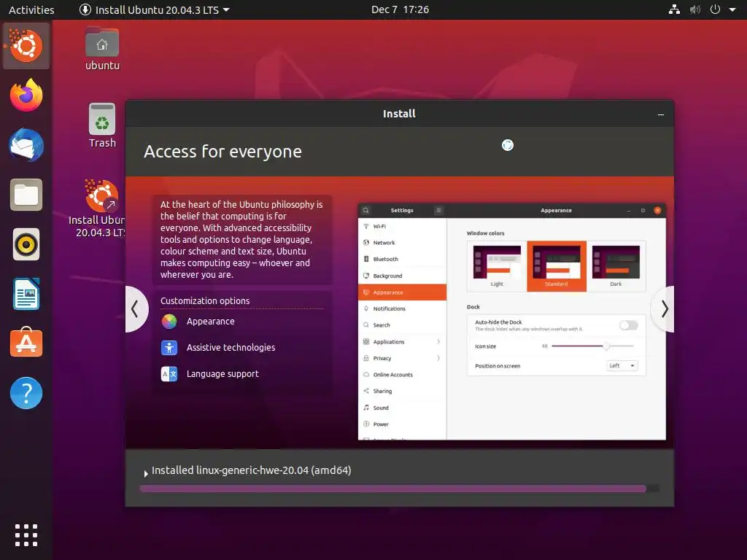Viewport: 747px width, 560px height.
Task: Select the highlighted Appearance sidebar item
Action: [402, 292]
